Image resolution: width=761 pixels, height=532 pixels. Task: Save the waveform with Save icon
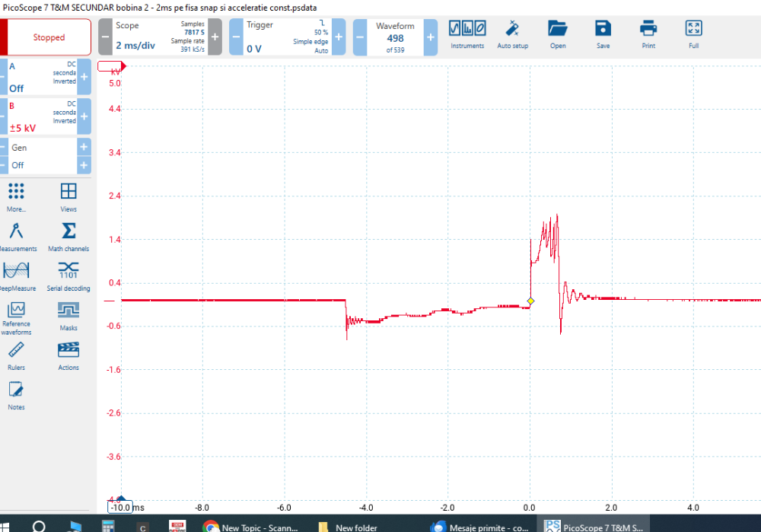603,34
